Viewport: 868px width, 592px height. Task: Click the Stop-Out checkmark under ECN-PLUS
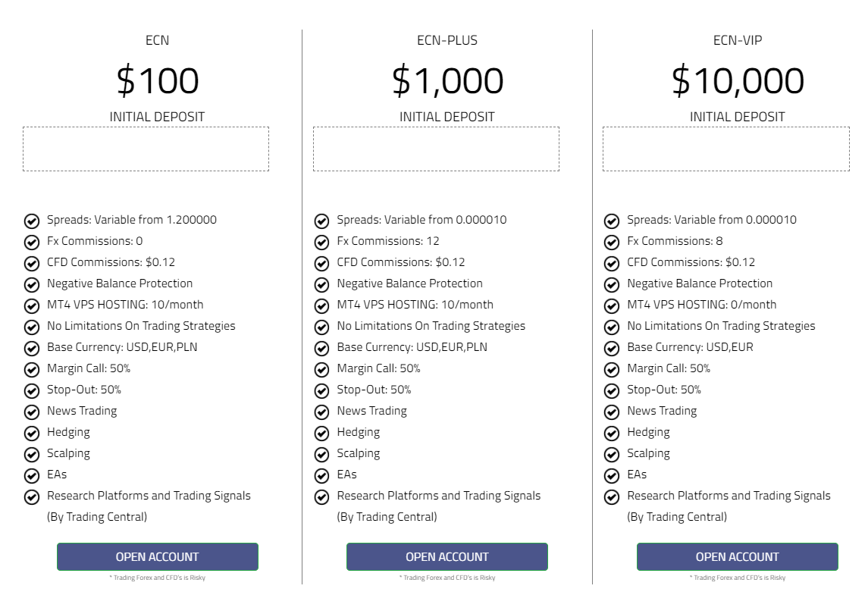(x=321, y=390)
